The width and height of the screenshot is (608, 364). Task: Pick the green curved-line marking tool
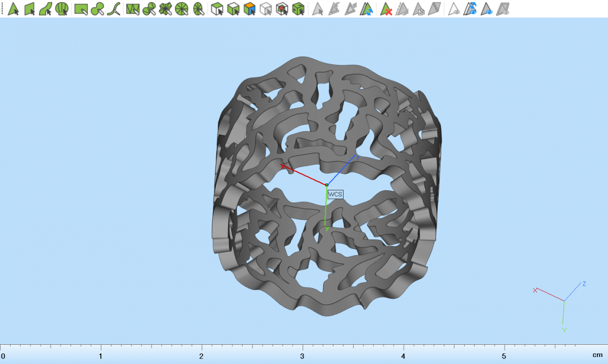point(116,9)
